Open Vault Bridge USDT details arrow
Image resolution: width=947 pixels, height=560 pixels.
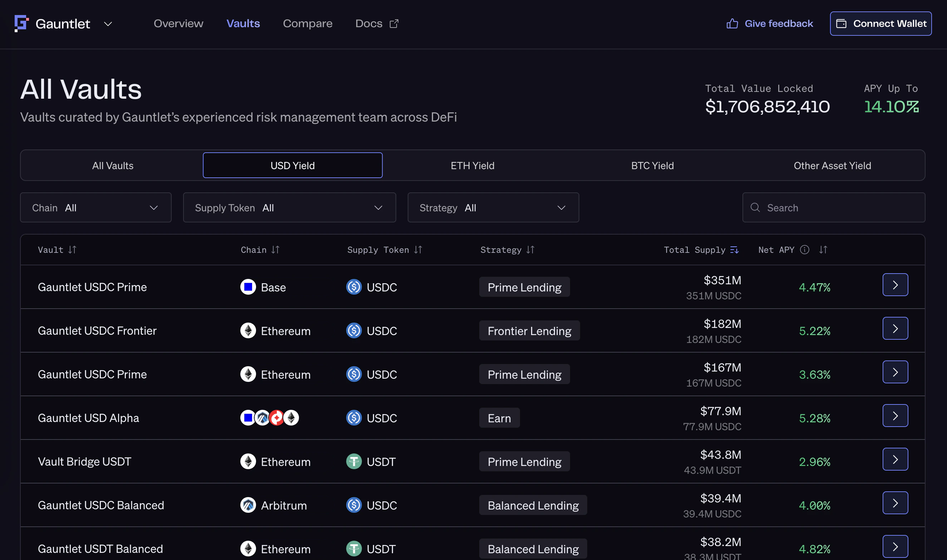[895, 459]
